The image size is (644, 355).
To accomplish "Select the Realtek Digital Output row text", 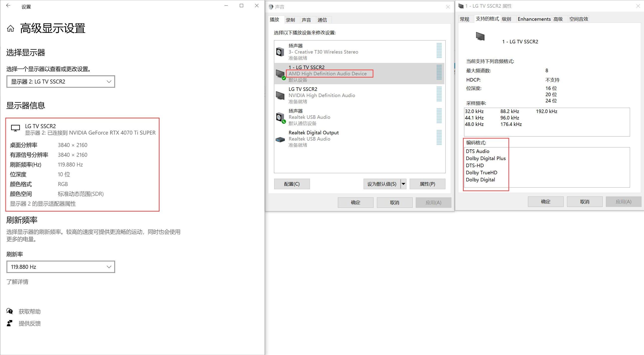I will click(314, 133).
